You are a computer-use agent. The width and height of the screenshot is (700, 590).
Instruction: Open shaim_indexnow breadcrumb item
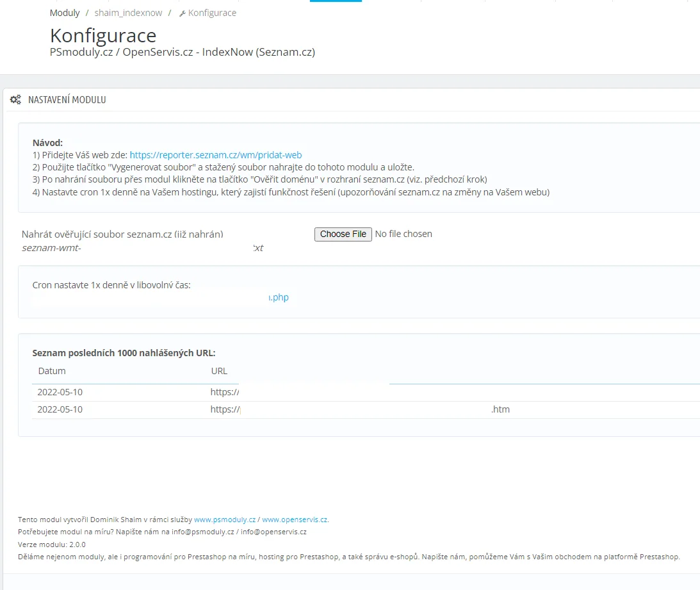click(128, 13)
